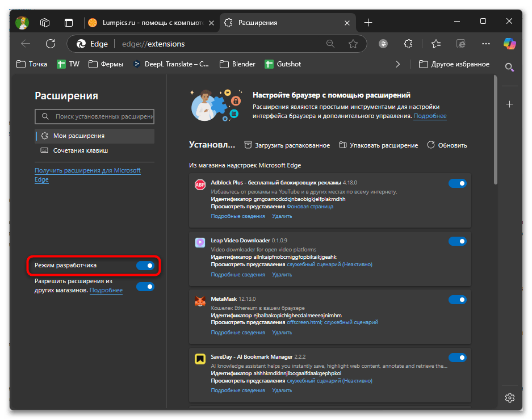Click Удалить for Adblock Plus
Image resolution: width=532 pixels, height=420 pixels.
coord(282,216)
